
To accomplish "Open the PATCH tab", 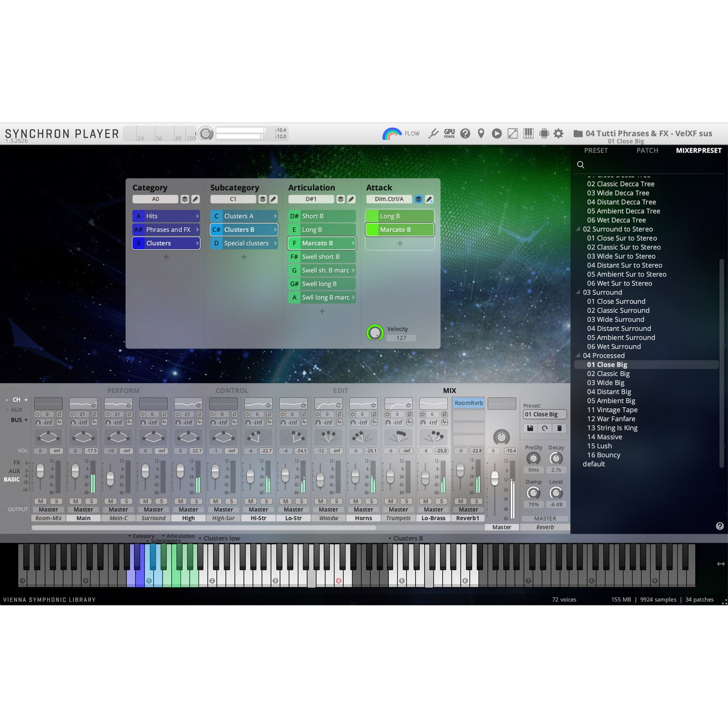I will [647, 150].
